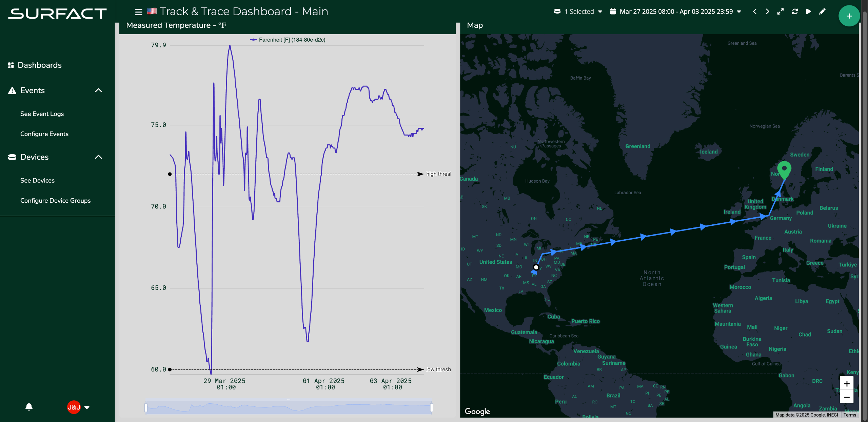Click the green plus add button
The width and height of the screenshot is (868, 422).
pos(849,16)
